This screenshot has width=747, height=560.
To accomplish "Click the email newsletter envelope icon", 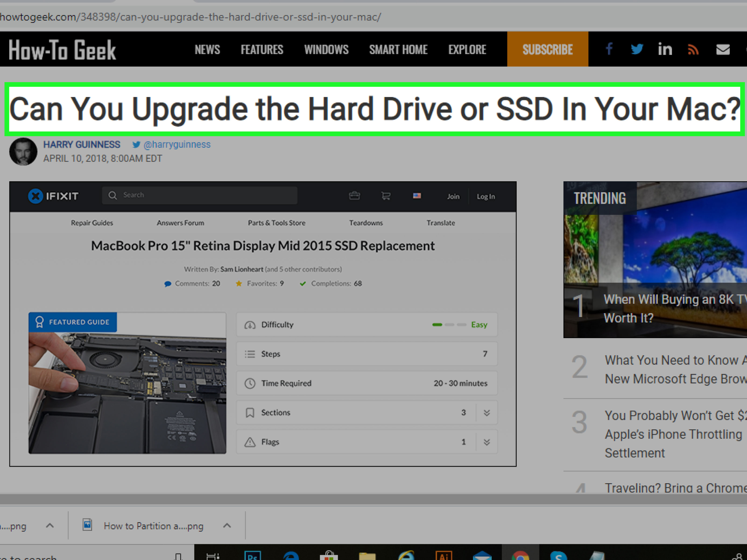I will [x=723, y=49].
